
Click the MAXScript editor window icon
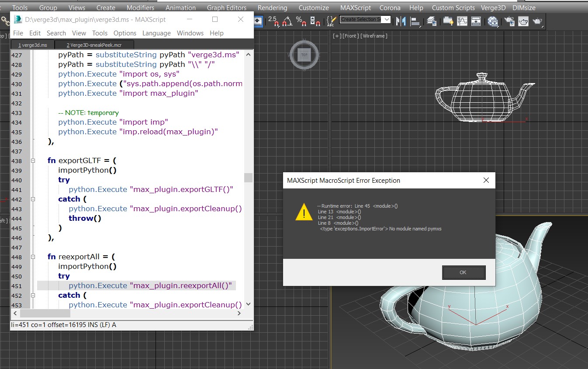click(18, 19)
